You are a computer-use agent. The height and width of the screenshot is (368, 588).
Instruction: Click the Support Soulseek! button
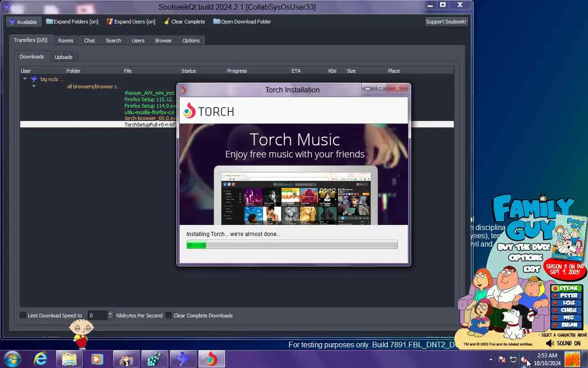[446, 22]
